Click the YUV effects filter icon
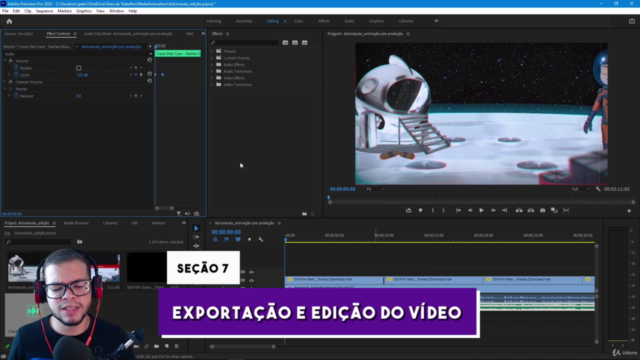 click(304, 42)
